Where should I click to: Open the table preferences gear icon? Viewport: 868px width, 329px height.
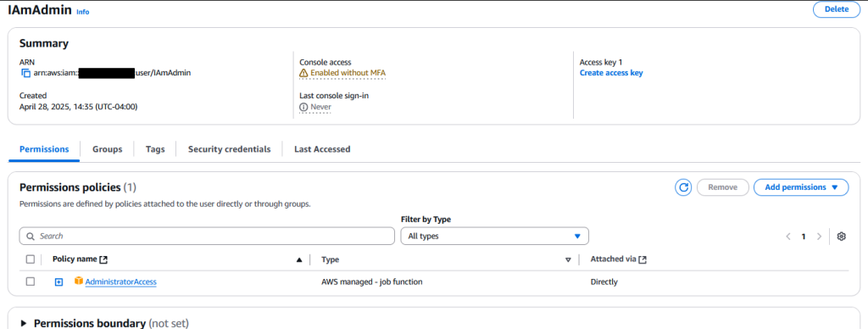842,237
